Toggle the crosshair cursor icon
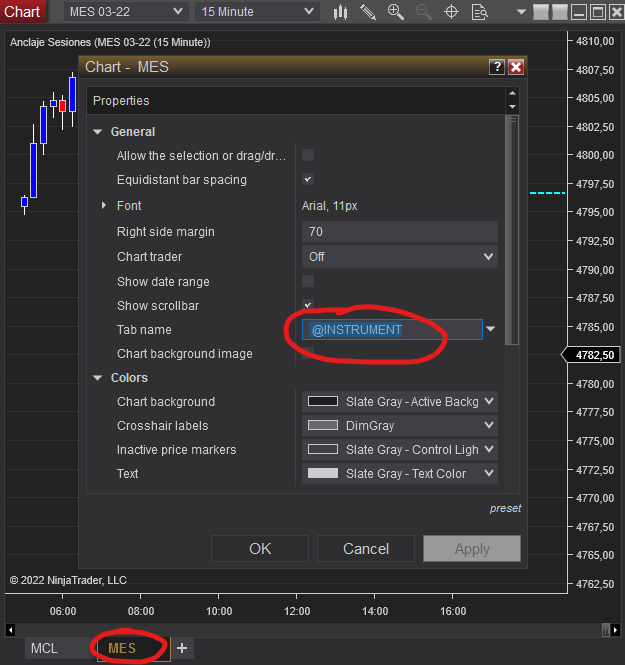625x665 pixels. [451, 12]
